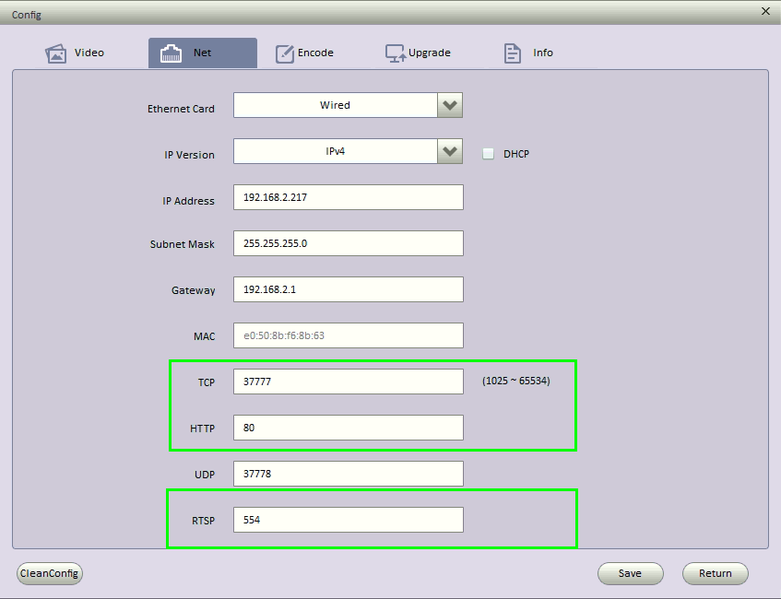Viewport: 781px width, 599px height.
Task: Focus the RTSP port field 554
Action: pyautogui.click(x=348, y=520)
